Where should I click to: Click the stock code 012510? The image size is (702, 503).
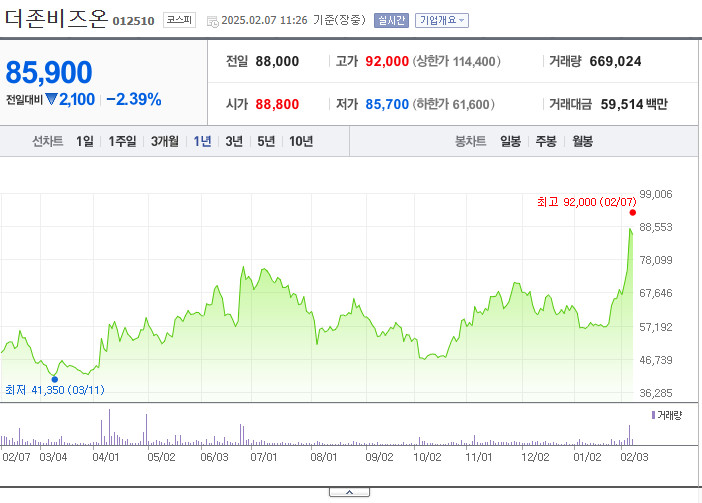pyautogui.click(x=133, y=21)
